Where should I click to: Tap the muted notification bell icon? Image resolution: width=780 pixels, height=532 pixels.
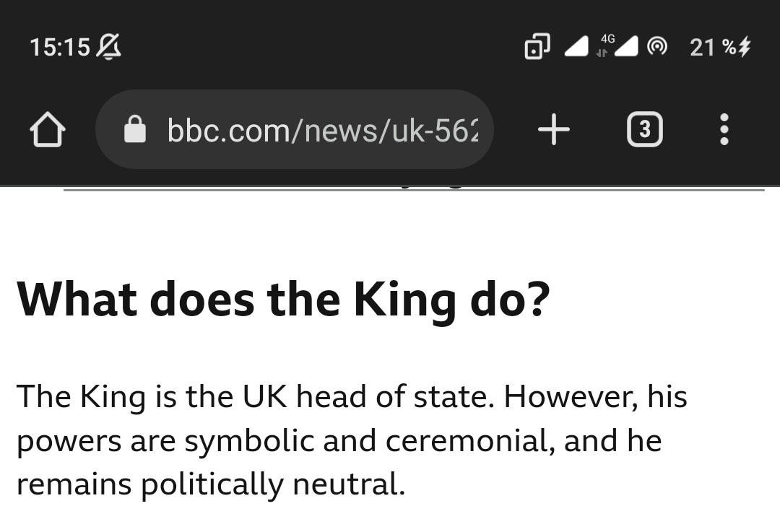[x=108, y=48]
